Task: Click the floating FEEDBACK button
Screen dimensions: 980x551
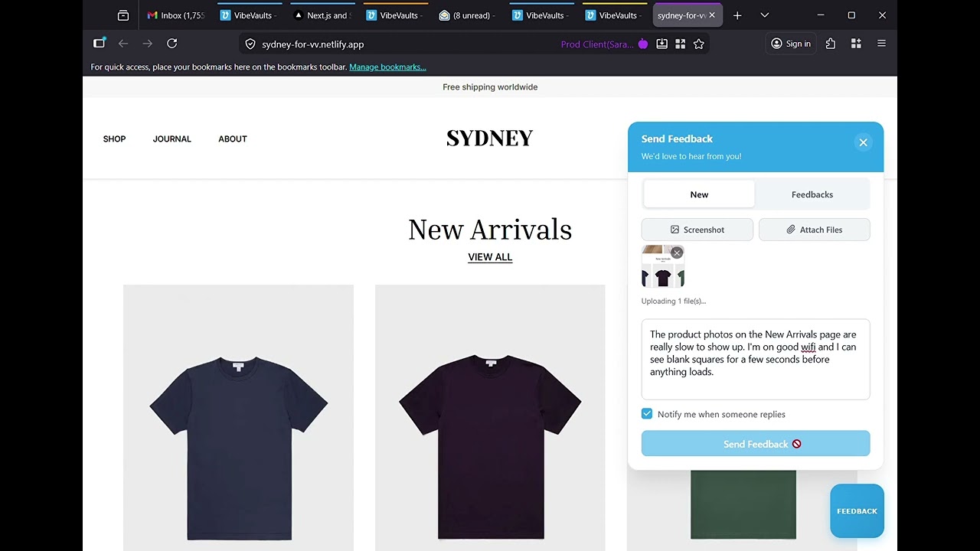Action: click(x=857, y=511)
